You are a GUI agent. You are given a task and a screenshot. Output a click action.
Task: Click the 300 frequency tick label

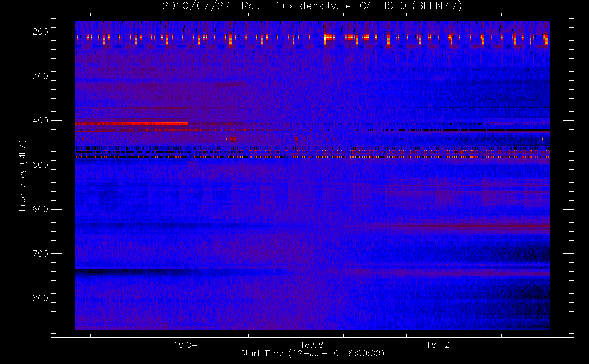click(40, 76)
